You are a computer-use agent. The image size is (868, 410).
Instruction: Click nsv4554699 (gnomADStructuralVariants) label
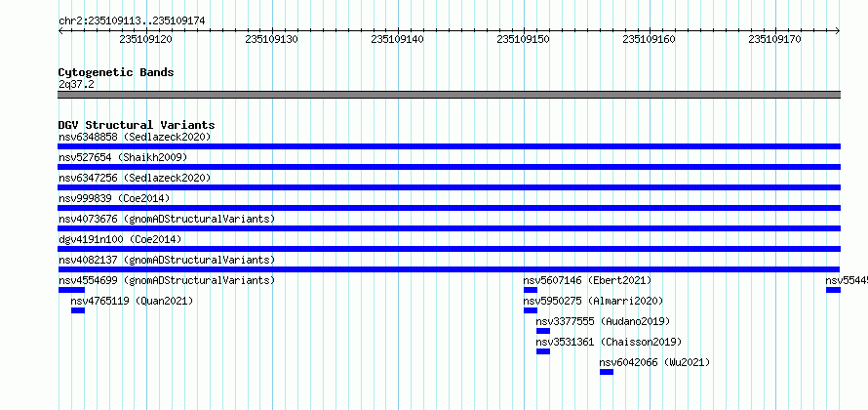[167, 280]
